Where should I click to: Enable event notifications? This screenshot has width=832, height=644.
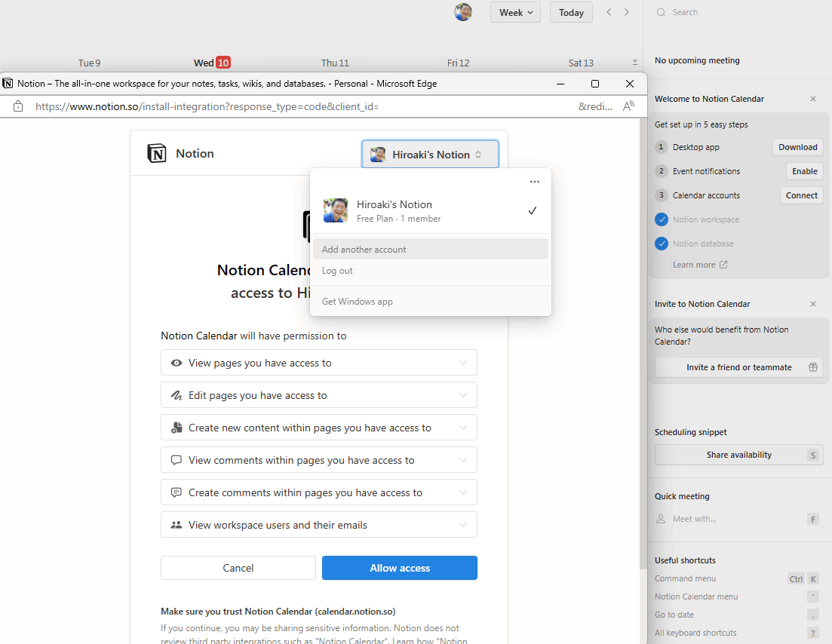point(804,171)
